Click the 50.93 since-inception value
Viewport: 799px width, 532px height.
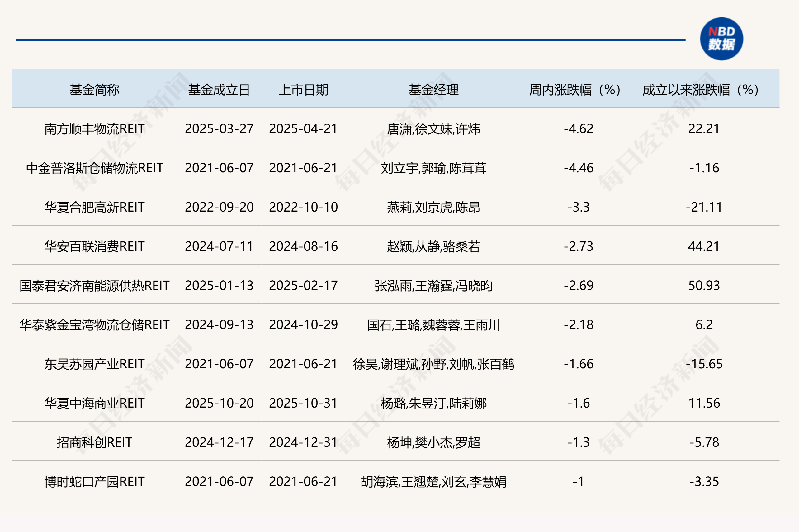[704, 286]
